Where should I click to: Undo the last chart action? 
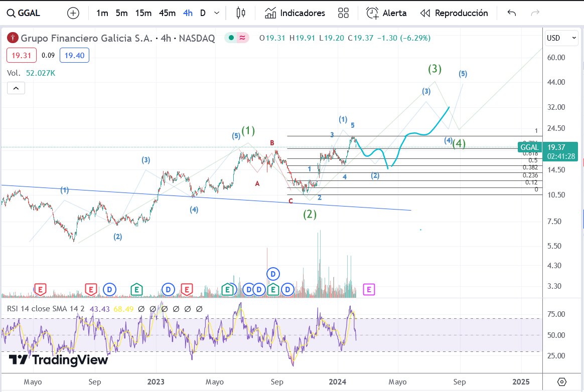(x=512, y=13)
